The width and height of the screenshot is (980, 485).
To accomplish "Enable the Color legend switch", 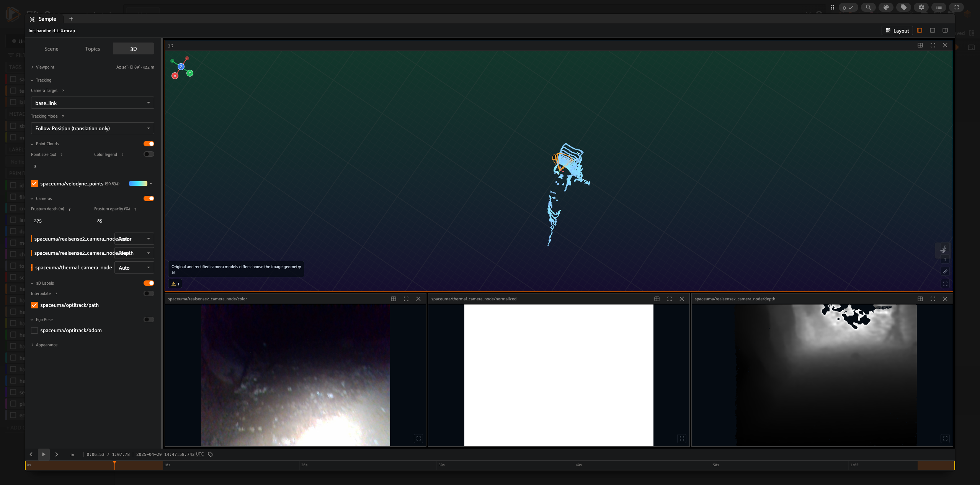I will (x=149, y=154).
